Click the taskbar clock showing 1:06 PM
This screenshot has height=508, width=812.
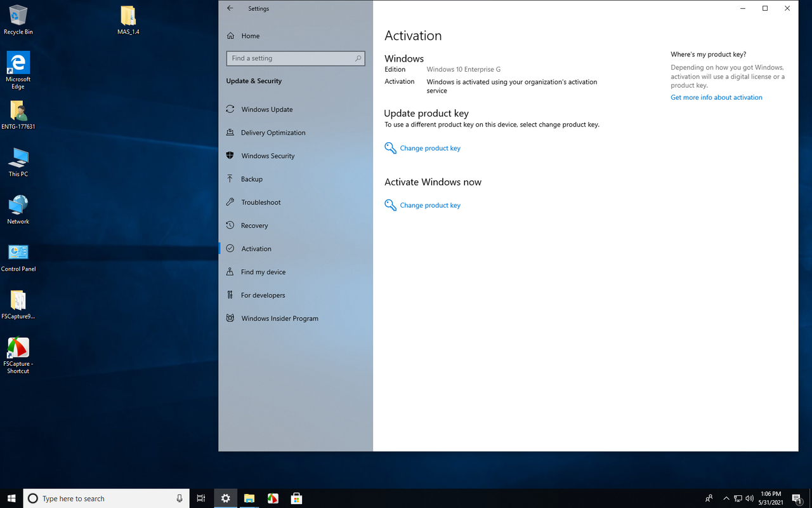coord(770,498)
